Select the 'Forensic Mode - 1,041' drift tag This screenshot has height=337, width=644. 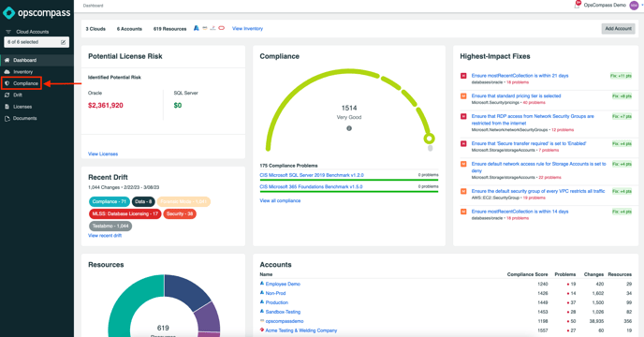pyautogui.click(x=183, y=201)
